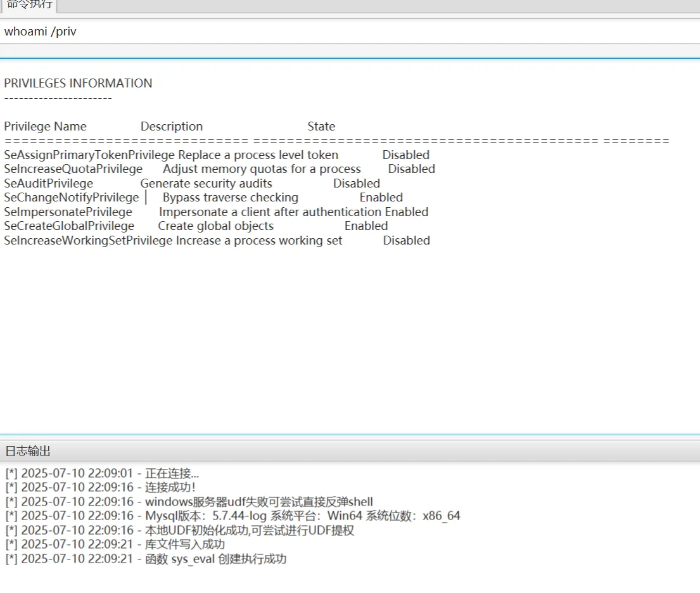
Task: Click the SeIncreaseQuotaPrivilege entry
Action: point(73,169)
